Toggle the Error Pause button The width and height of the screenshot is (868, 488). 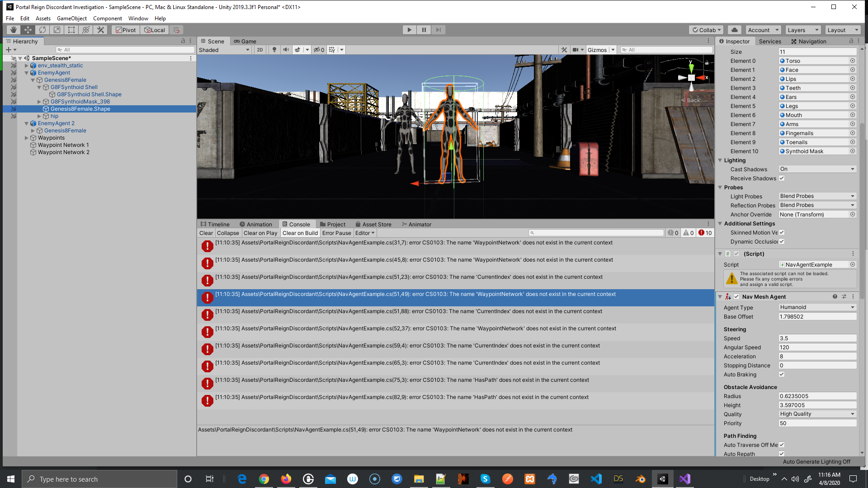(x=336, y=233)
